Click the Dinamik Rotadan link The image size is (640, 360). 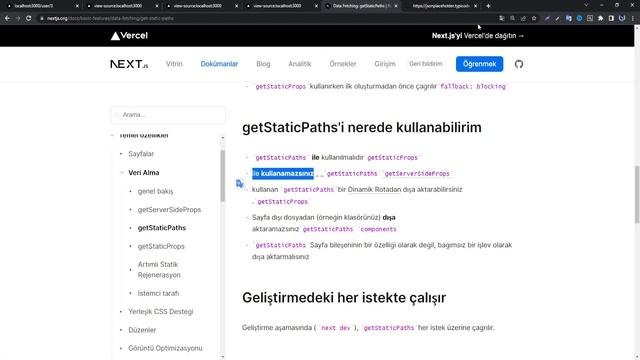(x=374, y=190)
